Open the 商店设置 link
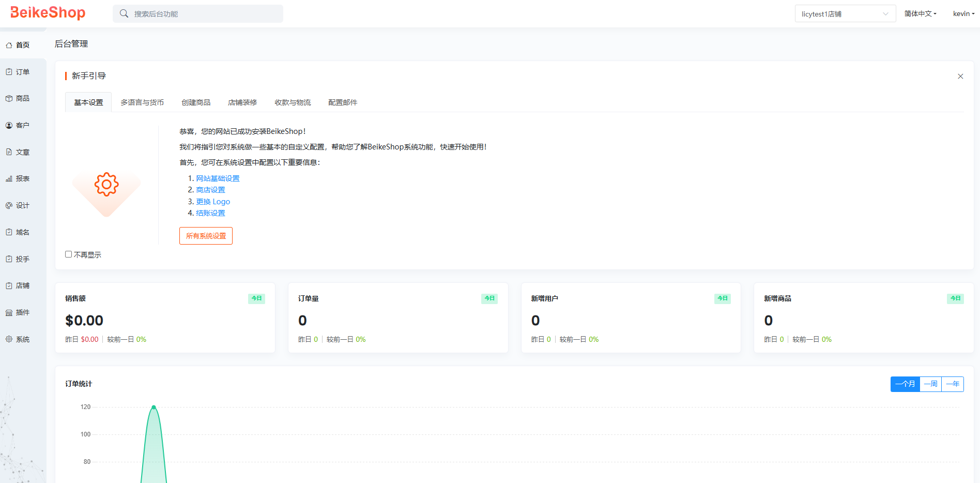The height and width of the screenshot is (483, 980). 210,190
